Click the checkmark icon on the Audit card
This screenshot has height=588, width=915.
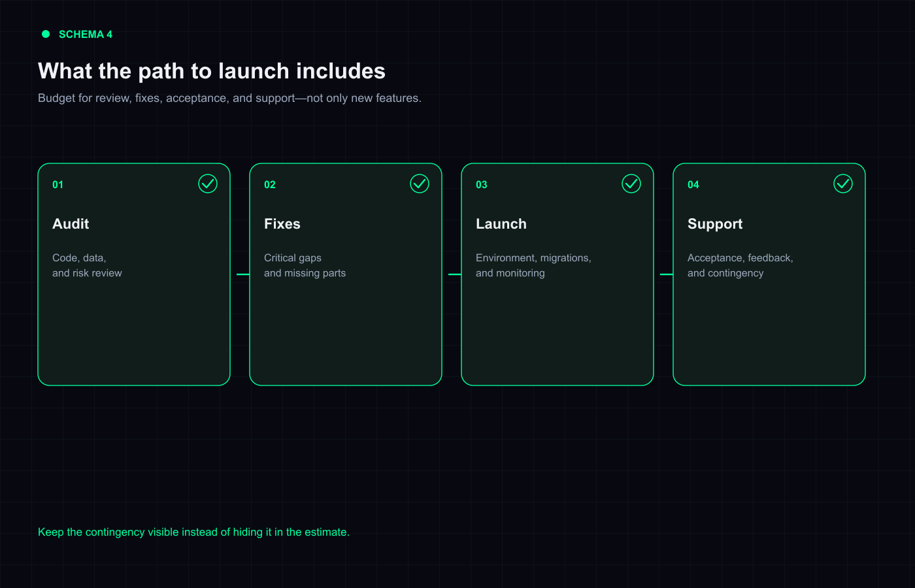click(208, 184)
